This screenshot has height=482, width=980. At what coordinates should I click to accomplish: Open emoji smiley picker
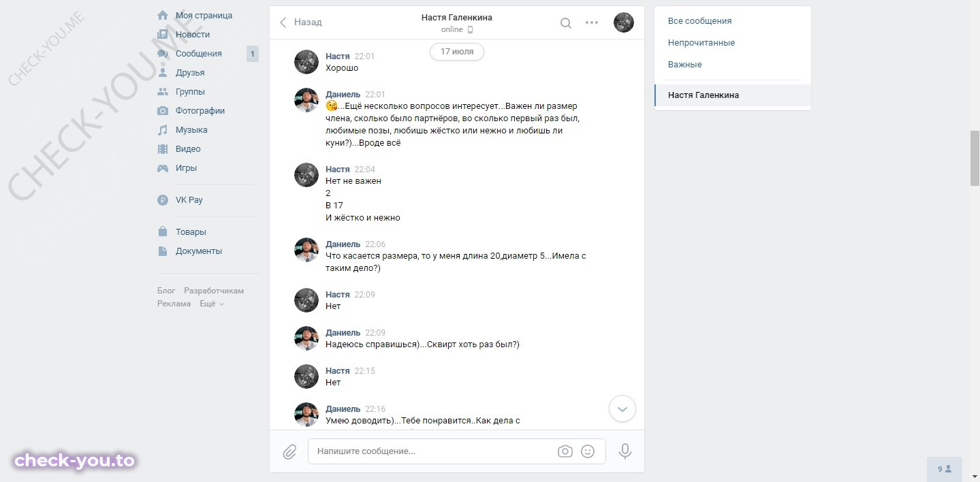click(x=588, y=451)
